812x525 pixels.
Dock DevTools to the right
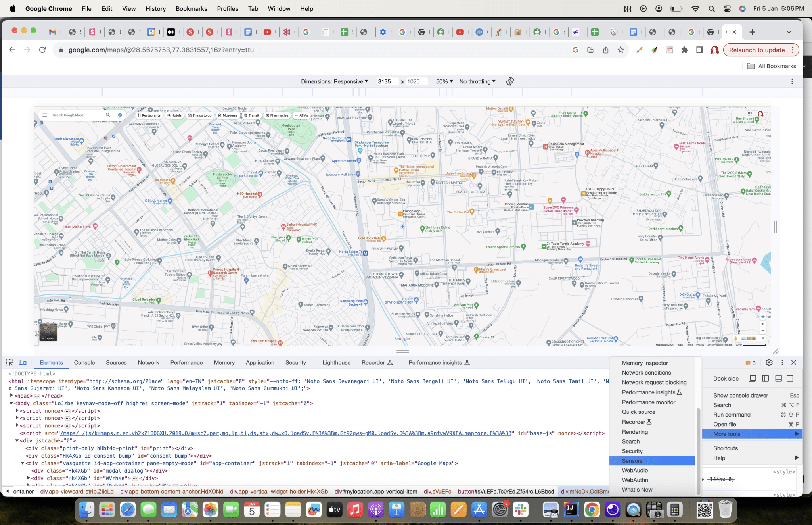[790, 378]
